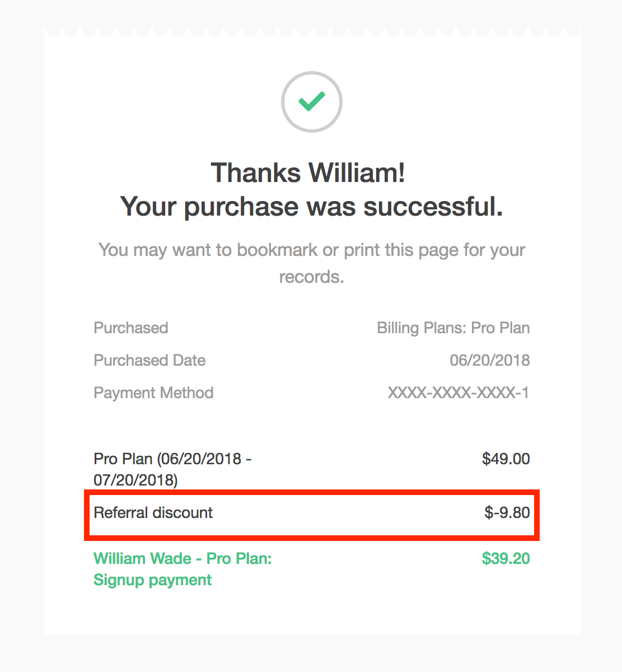Click the green checkmark success icon

(311, 101)
